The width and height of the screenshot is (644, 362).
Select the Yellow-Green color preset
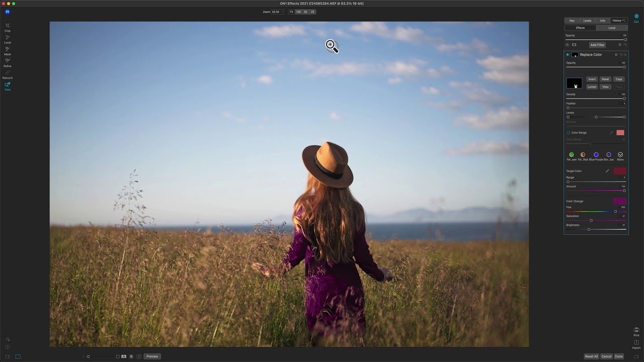pyautogui.click(x=572, y=155)
